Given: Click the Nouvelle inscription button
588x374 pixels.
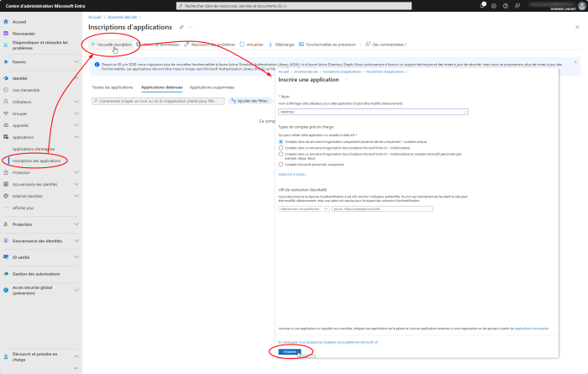Looking at the screenshot, I should tap(111, 44).
